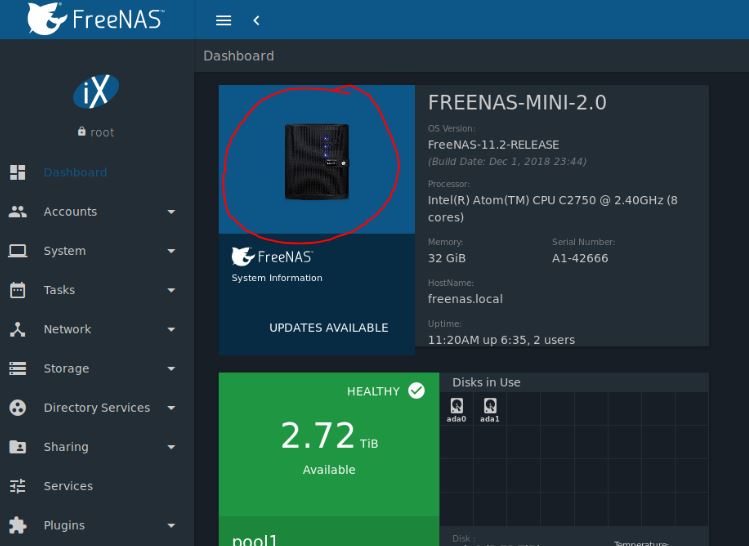Open the Sharing menu item
This screenshot has width=749, height=546.
pos(66,447)
